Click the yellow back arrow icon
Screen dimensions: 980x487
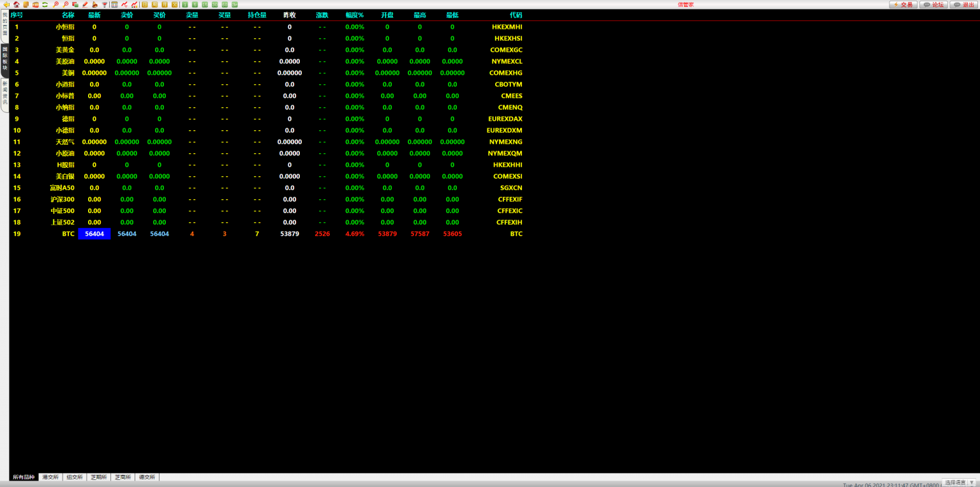(6, 4)
